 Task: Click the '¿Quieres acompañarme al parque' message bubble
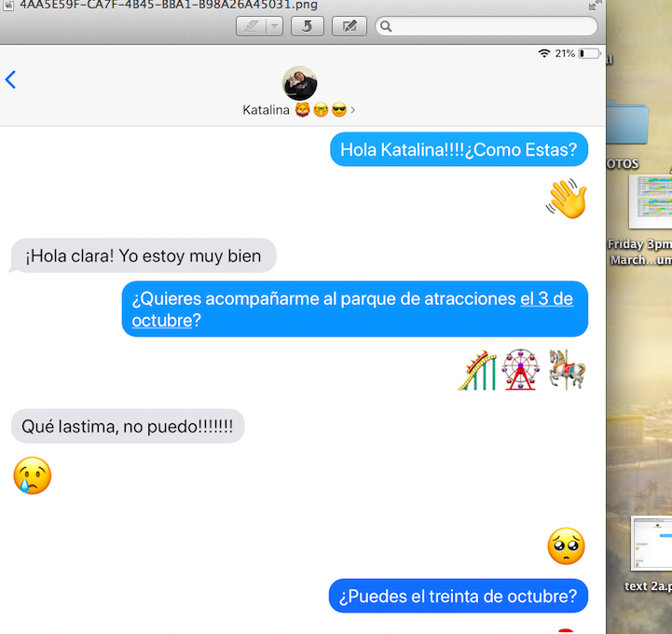355,309
